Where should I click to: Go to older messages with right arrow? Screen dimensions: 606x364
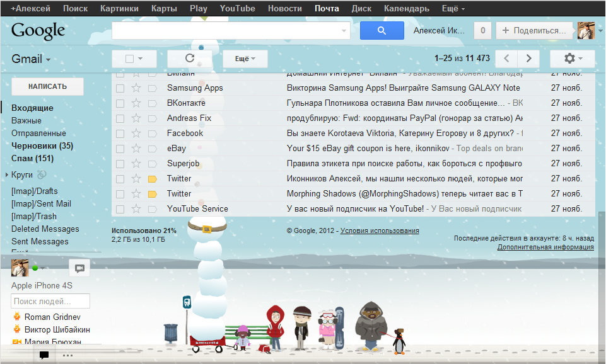(528, 59)
